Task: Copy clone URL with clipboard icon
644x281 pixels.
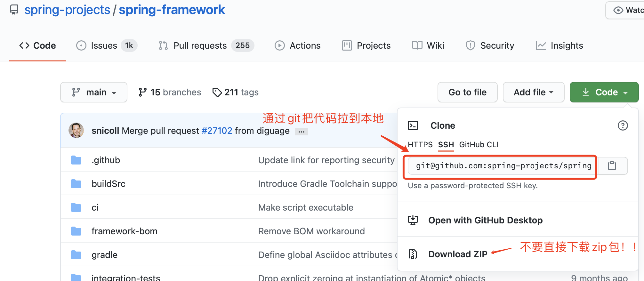Action: pyautogui.click(x=612, y=166)
